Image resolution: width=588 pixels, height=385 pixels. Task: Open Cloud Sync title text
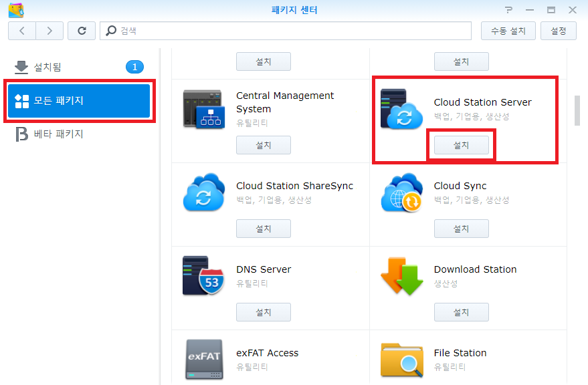(460, 186)
